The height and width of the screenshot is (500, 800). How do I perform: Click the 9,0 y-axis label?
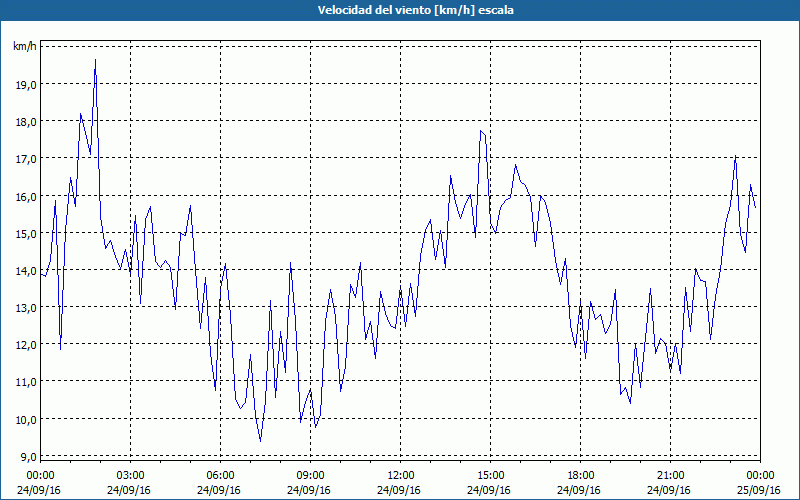(29, 457)
